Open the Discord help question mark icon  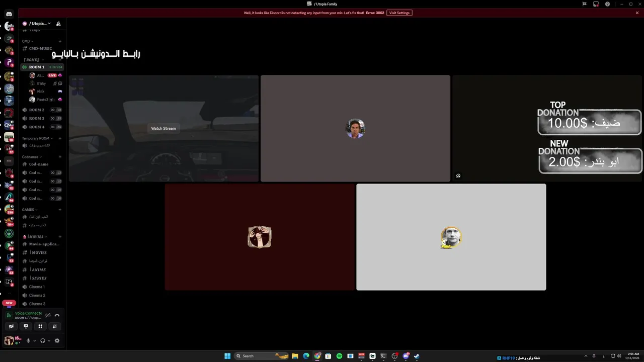(x=607, y=4)
